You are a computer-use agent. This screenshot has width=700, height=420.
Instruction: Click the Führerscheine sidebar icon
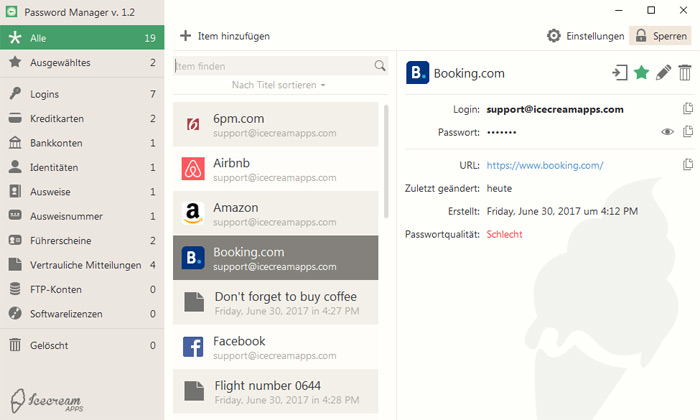coord(15,240)
